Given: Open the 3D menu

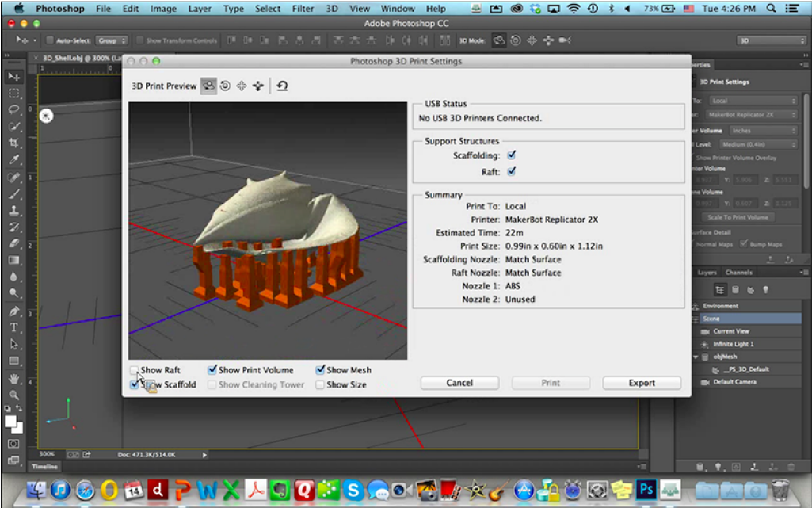Looking at the screenshot, I should click(332, 8).
